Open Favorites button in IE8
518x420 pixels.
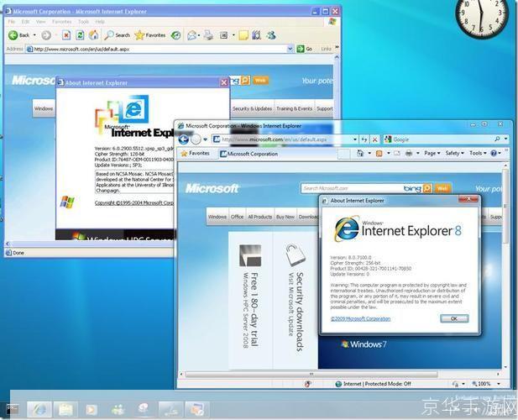(196, 154)
